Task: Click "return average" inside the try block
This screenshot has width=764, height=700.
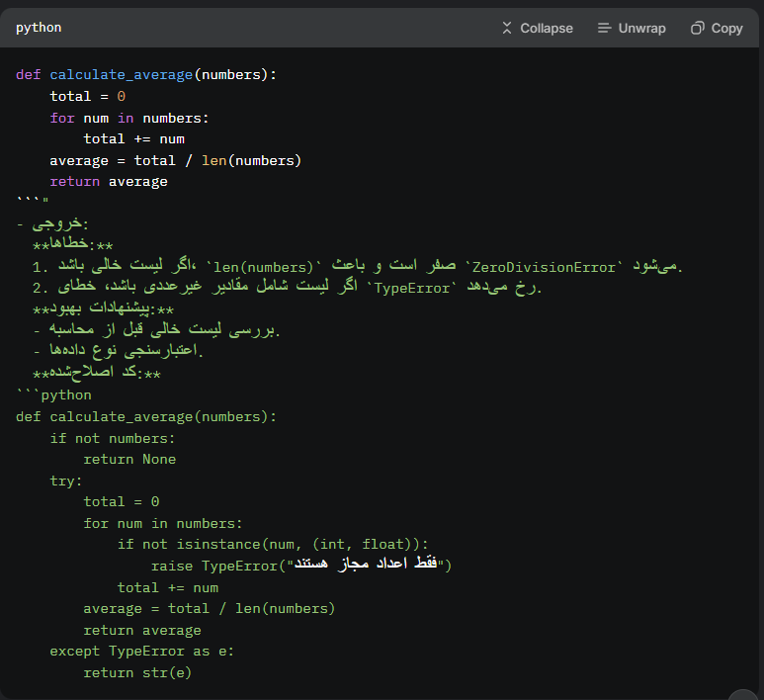Action: tap(142, 630)
